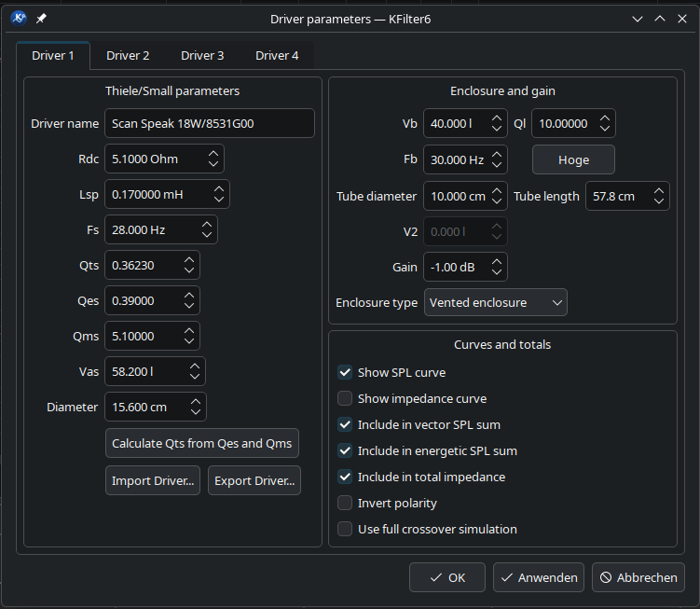700x609 pixels.
Task: Decrease Qts value with down arrow
Action: click(x=189, y=270)
